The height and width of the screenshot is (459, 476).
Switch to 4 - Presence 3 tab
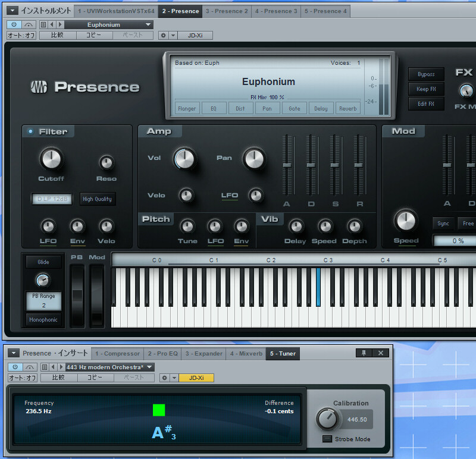276,11
